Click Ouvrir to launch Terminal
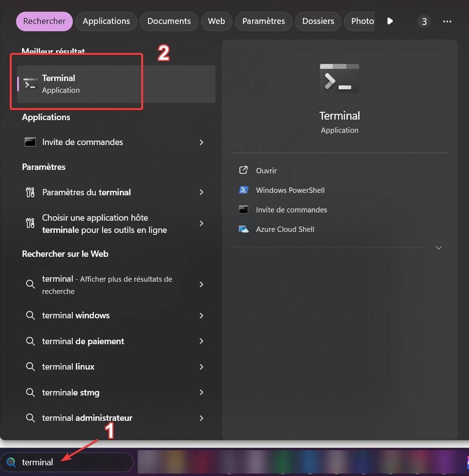 (x=266, y=170)
